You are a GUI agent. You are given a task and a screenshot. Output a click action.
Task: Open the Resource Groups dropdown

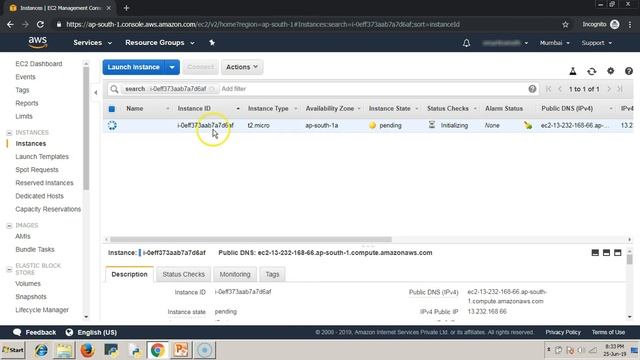(160, 42)
